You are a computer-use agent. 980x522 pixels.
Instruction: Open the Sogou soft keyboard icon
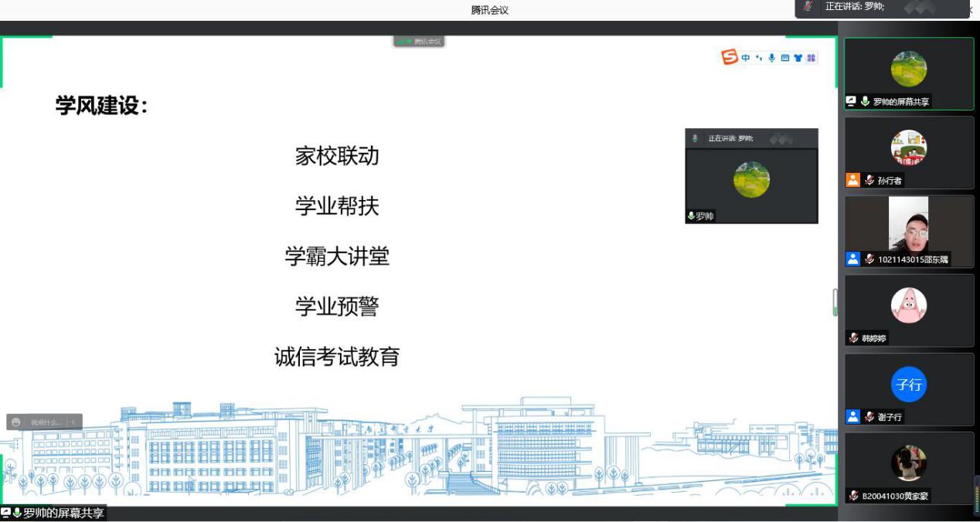[x=784, y=58]
